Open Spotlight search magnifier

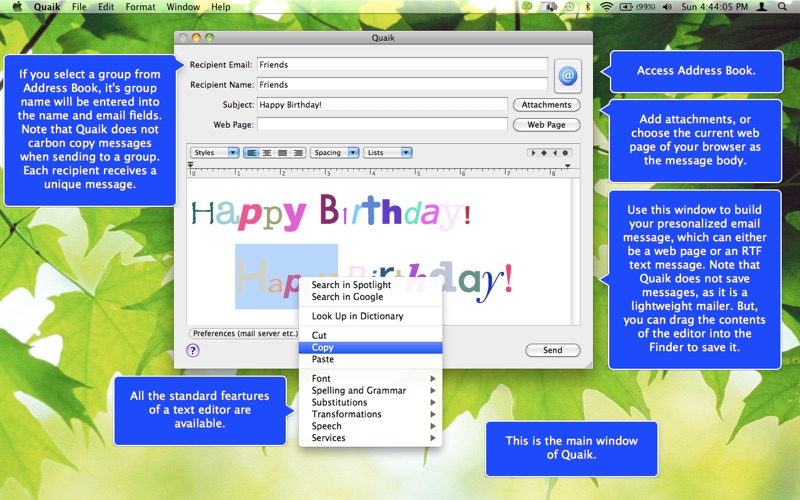(x=782, y=7)
